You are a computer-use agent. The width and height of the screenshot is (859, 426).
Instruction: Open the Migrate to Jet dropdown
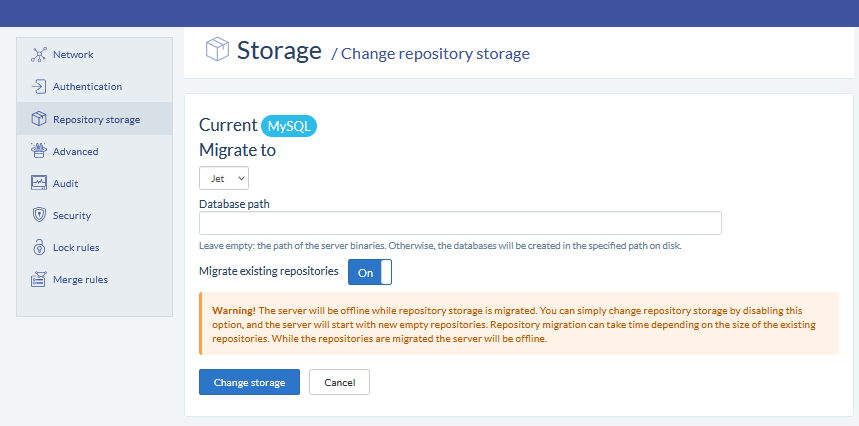tap(224, 178)
